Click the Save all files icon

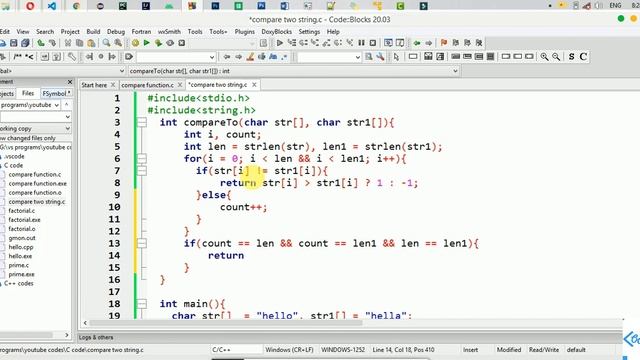pos(25,43)
